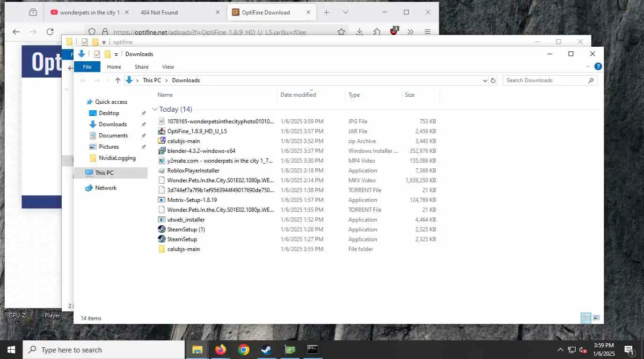This screenshot has width=644, height=359.
Task: Launch Google Chrome from the taskbar
Action: pyautogui.click(x=243, y=350)
